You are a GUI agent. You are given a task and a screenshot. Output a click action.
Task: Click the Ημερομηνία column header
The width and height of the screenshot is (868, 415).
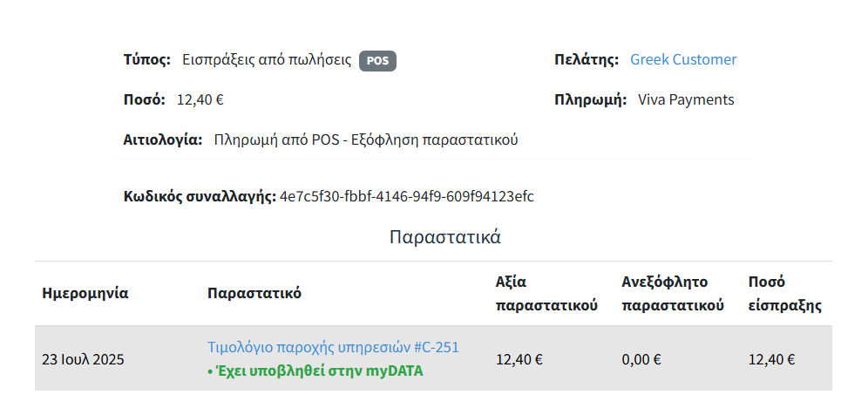click(85, 293)
